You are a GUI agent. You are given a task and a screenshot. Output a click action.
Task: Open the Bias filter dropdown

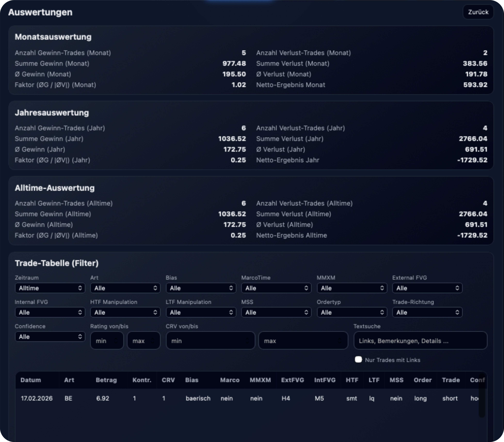pos(201,288)
